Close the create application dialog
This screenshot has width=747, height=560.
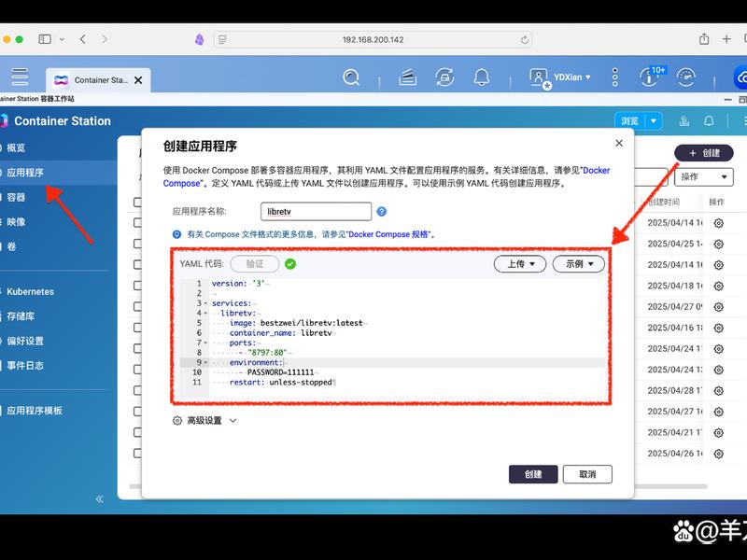pyautogui.click(x=619, y=143)
